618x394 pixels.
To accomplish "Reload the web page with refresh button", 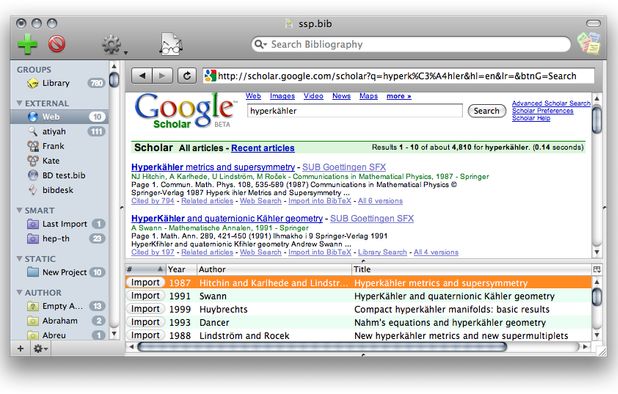I will coord(187,76).
